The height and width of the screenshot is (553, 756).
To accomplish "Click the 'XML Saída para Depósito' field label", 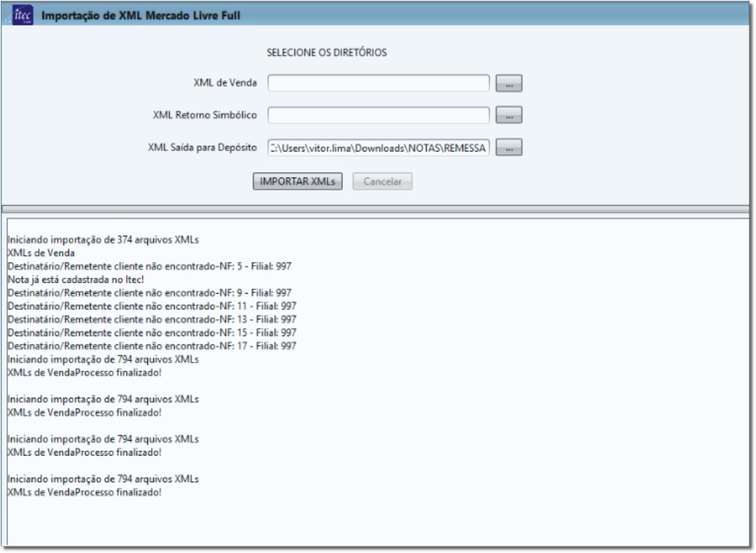I will [202, 147].
